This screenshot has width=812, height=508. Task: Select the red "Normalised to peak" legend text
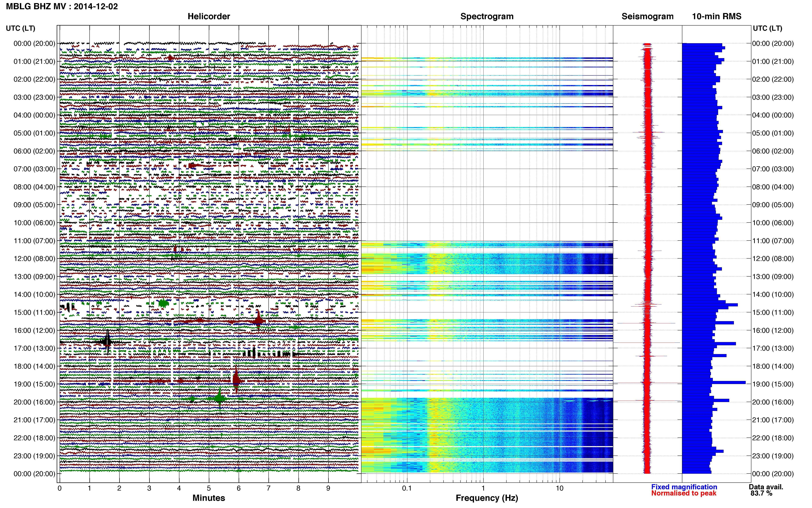point(684,493)
